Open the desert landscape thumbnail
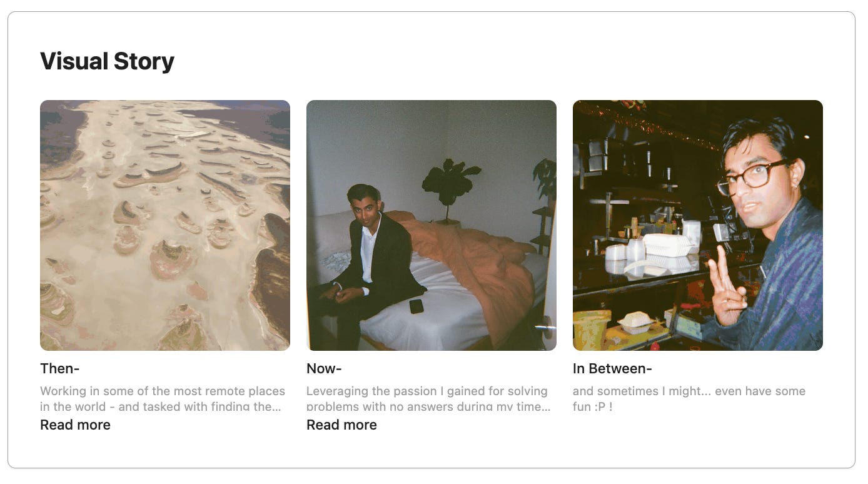This screenshot has height=484, width=868. pos(165,225)
